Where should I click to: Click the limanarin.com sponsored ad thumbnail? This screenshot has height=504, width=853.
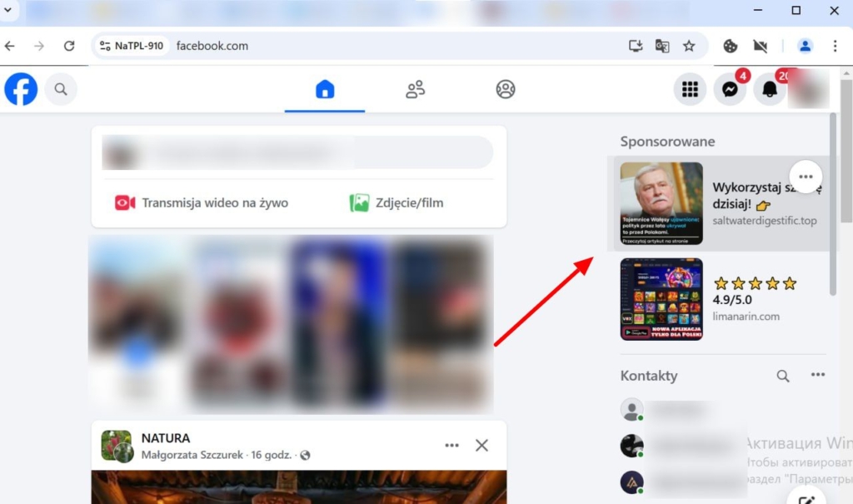661,299
